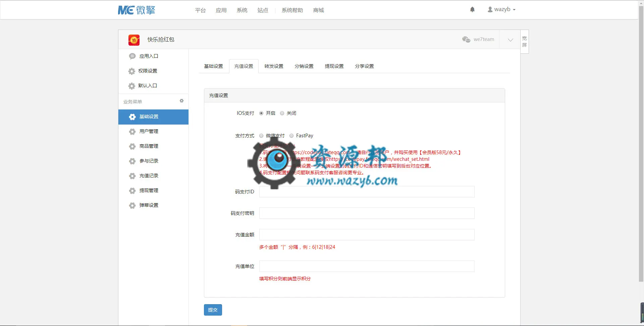Screen dimensions: 644x326
Task: Switch to the 转发设置 tab
Action: 274,66
